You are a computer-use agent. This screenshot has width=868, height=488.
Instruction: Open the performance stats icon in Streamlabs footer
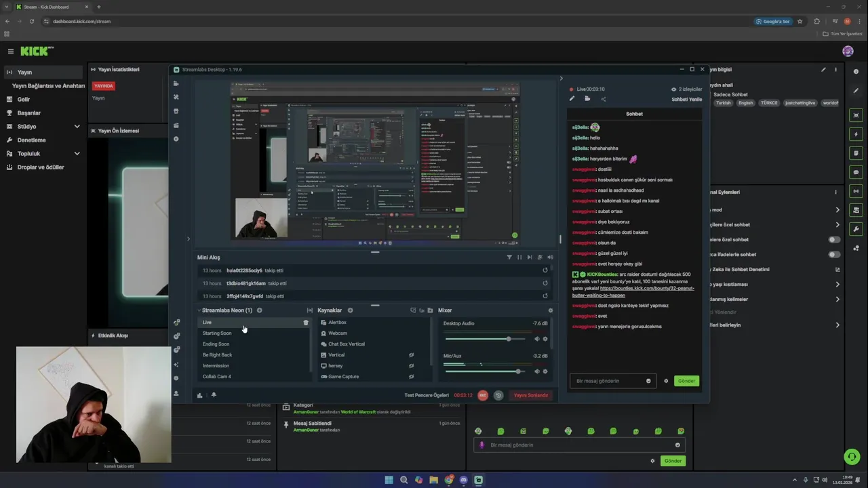click(199, 395)
